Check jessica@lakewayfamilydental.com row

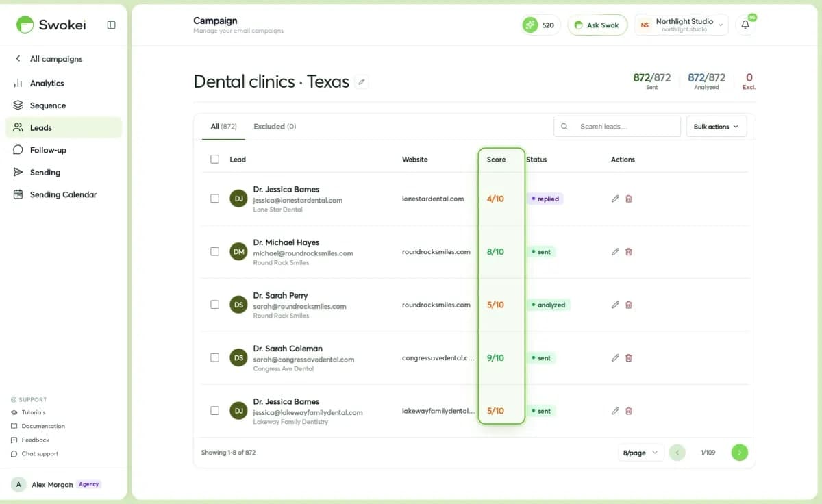point(214,411)
